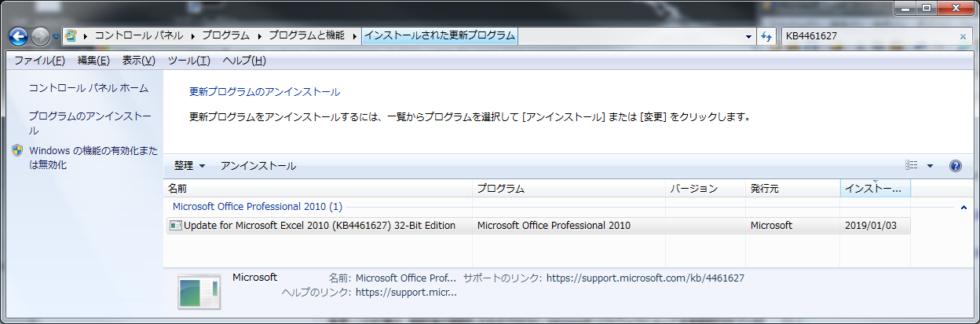Viewport: 980px width, 324px height.
Task: Click the shield icon beside Windows の機能
Action: point(17,150)
